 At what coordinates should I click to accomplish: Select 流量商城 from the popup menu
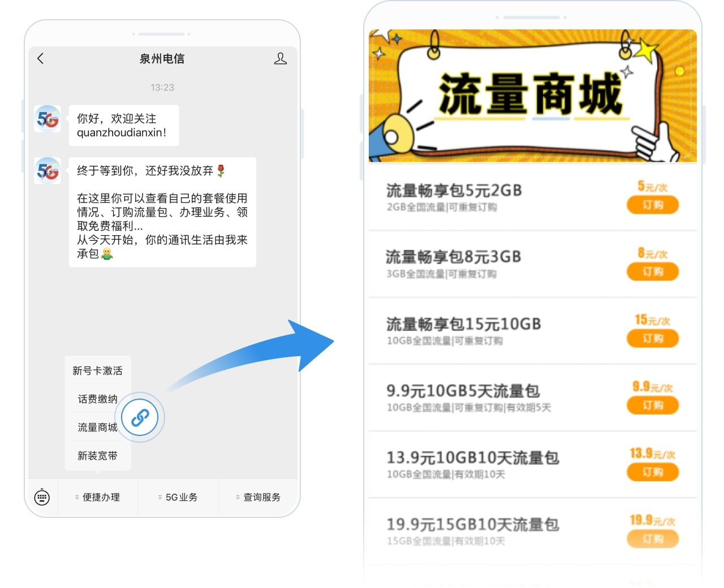click(97, 427)
